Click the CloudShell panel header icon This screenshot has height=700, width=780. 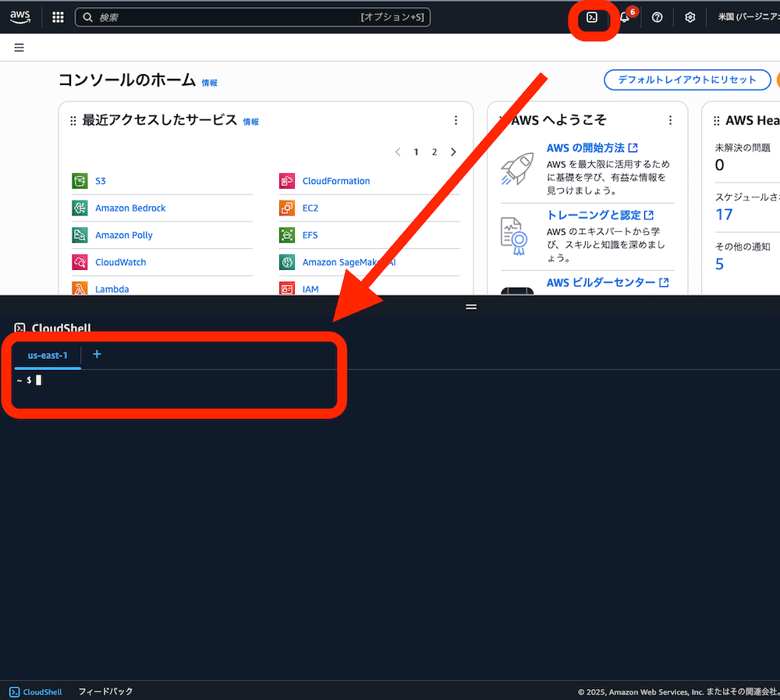pos(20,328)
